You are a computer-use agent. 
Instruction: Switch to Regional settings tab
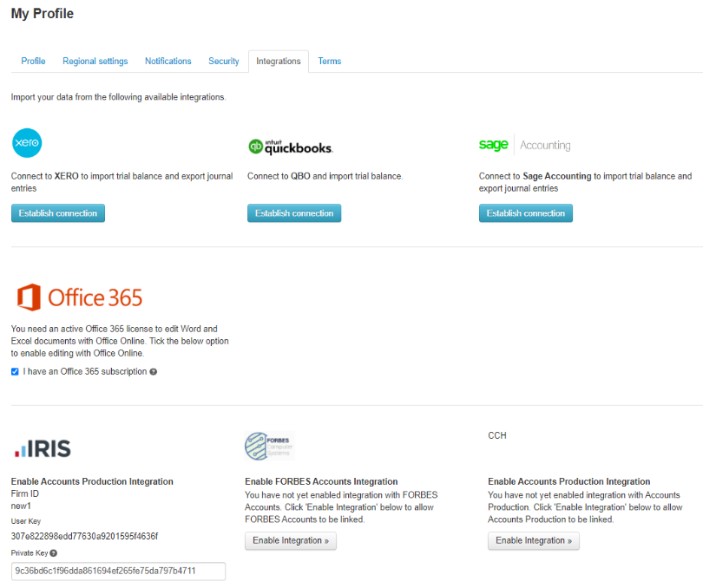tap(95, 62)
